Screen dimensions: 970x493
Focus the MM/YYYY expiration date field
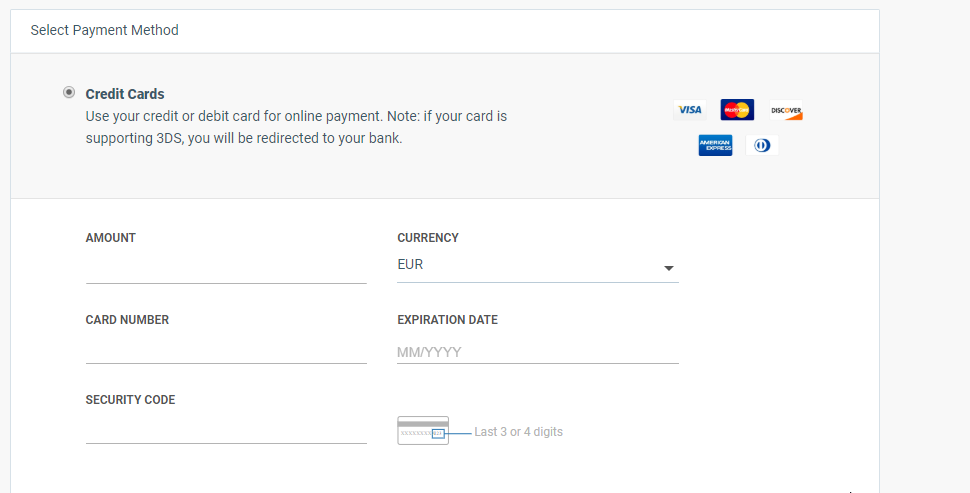pyautogui.click(x=537, y=352)
